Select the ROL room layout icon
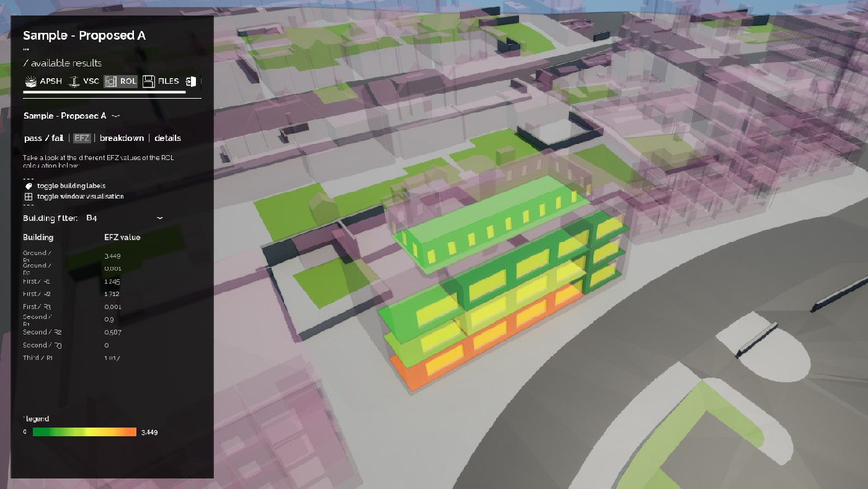868x489 pixels. click(111, 81)
